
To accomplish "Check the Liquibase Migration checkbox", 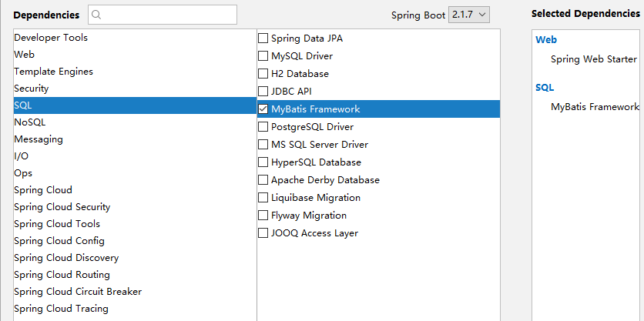I will [263, 197].
